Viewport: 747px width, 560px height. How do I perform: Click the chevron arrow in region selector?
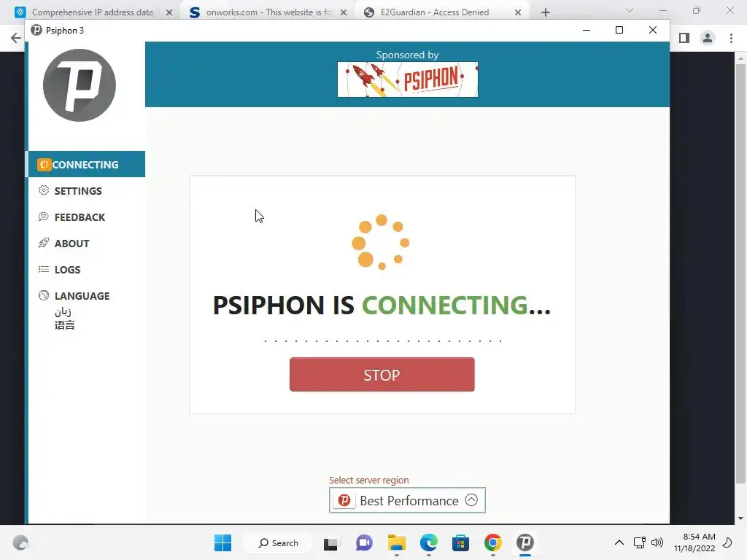471,500
